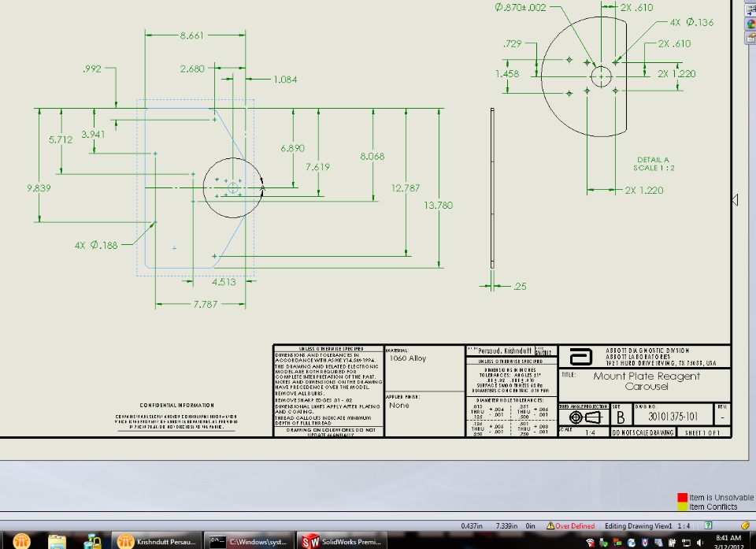Select the 4X Ø.136 hole callout
756x549 pixels.
(691, 22)
